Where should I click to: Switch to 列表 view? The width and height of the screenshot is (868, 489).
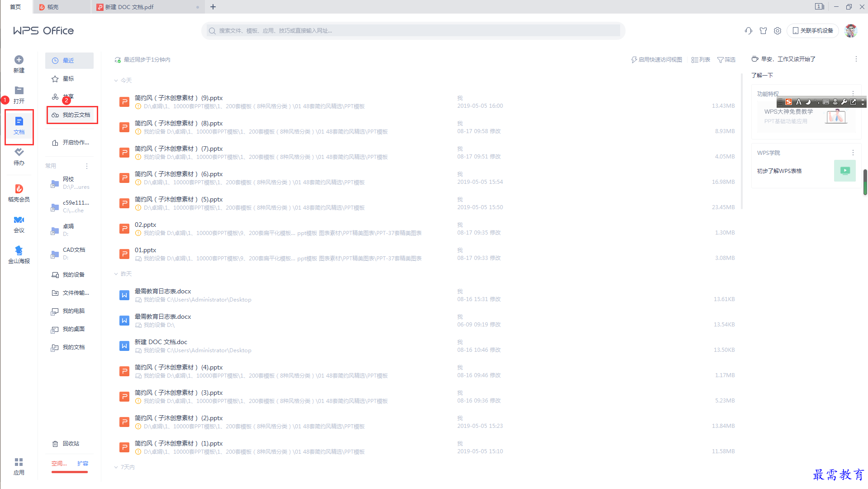click(x=701, y=60)
